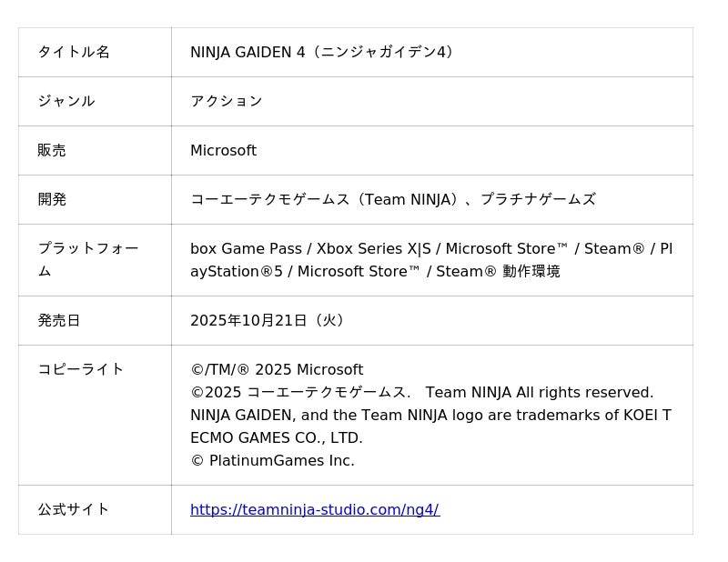Click the ©/TM/® 2025 Microsoft copyright line
Viewport: 728px width, 562px height.
[x=277, y=369]
